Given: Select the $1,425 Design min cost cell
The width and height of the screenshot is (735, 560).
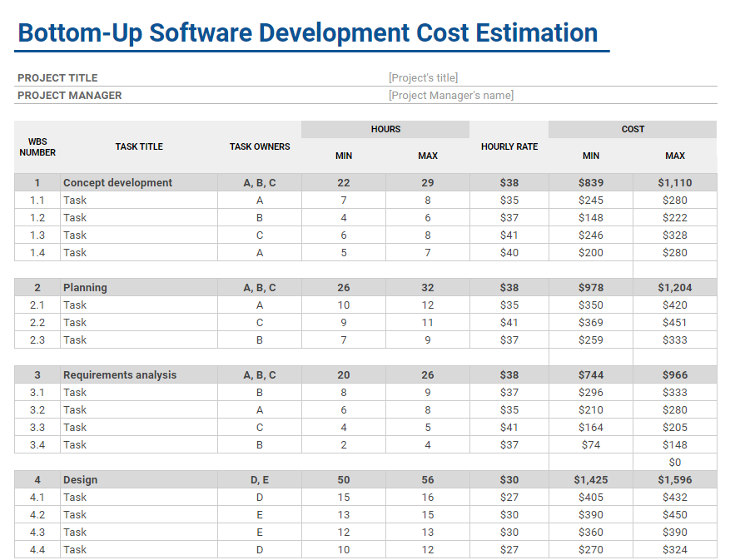Looking at the screenshot, I should [590, 479].
